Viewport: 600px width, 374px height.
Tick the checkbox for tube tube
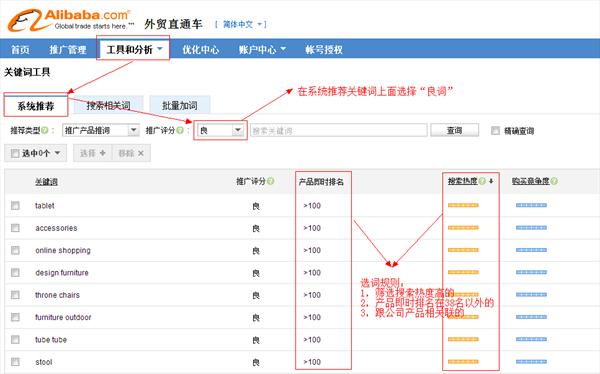point(15,339)
